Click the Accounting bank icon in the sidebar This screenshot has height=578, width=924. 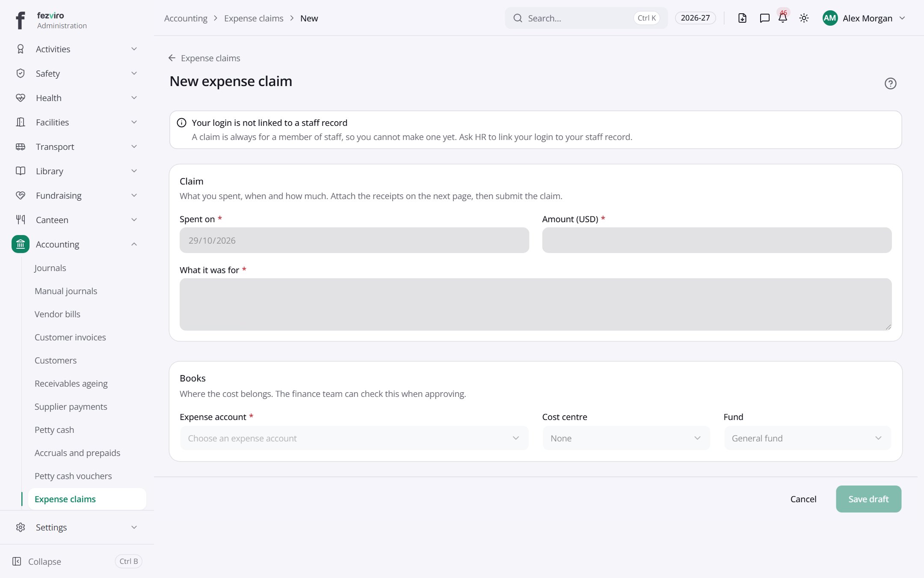21,244
